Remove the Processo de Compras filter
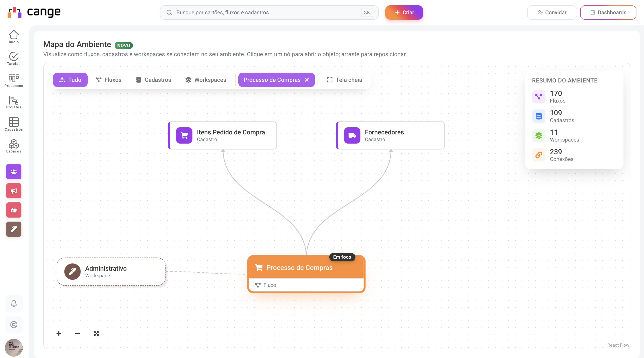 coord(307,80)
